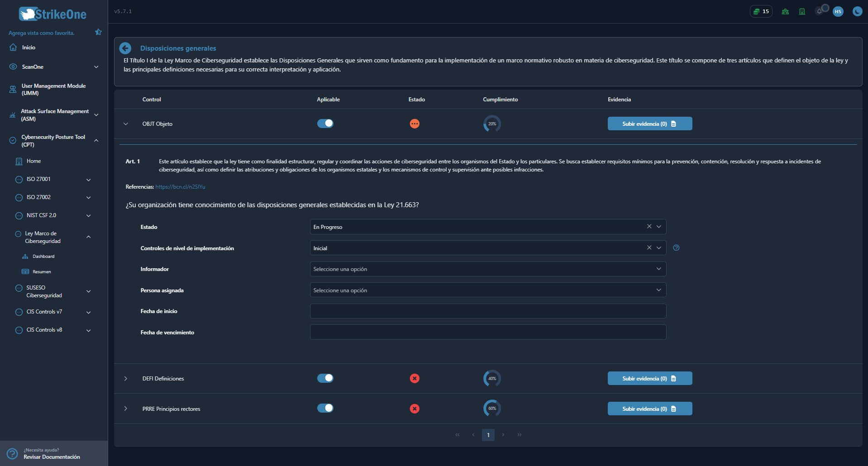Open the Estado dropdown showing En Progreso
This screenshot has width=868, height=466.
click(x=488, y=227)
